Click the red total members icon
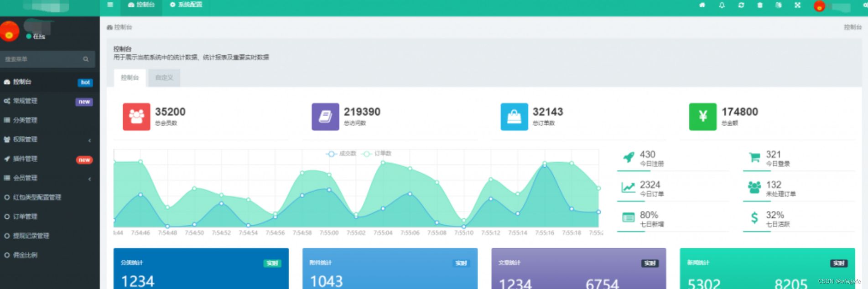 tap(136, 117)
